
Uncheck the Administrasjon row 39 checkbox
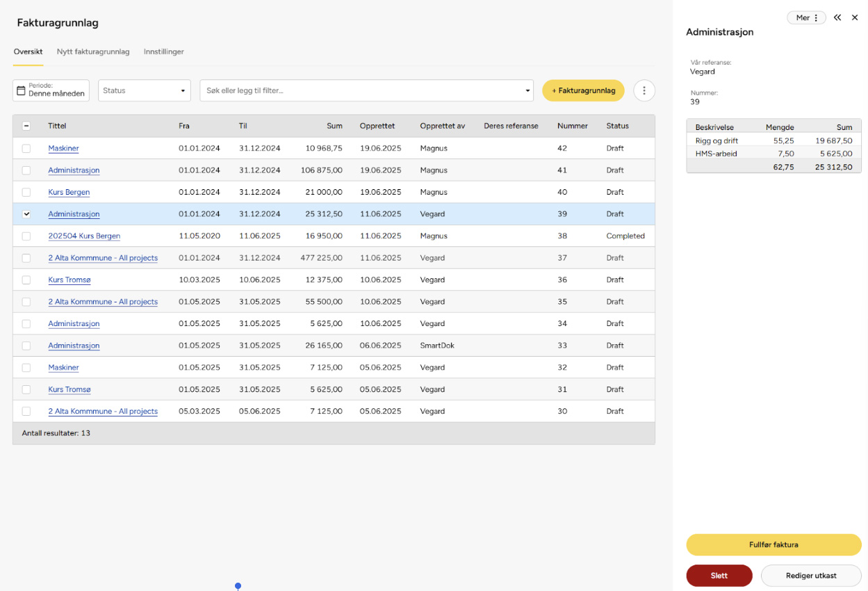point(26,214)
